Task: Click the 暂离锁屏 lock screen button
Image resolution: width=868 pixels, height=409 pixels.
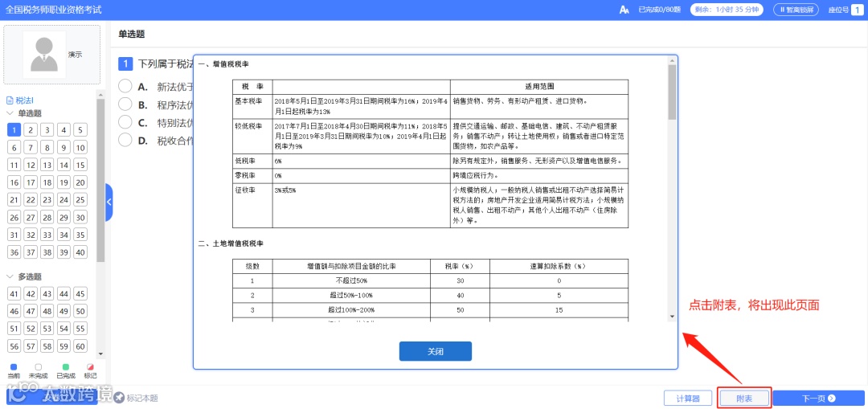Action: point(797,10)
